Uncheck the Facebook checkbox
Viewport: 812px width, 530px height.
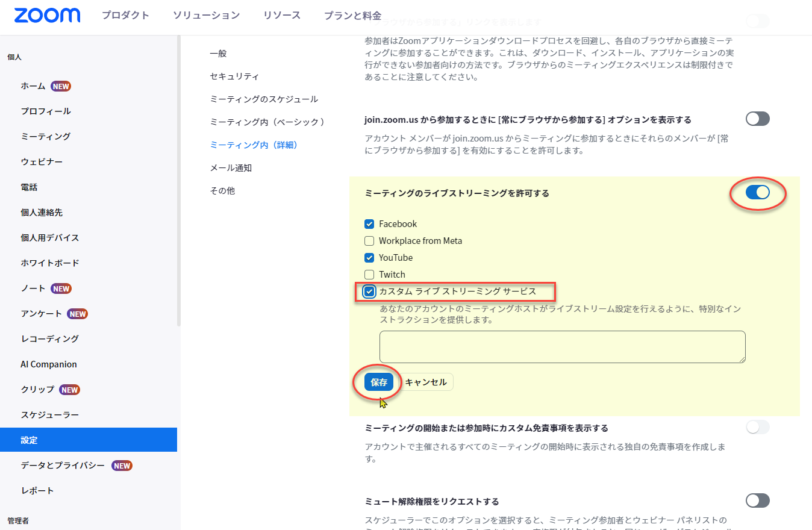[369, 224]
